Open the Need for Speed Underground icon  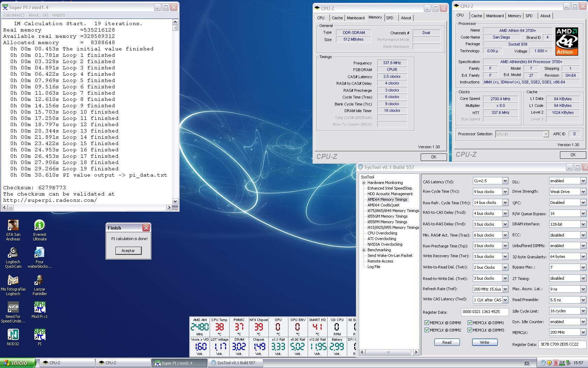[x=13, y=308]
